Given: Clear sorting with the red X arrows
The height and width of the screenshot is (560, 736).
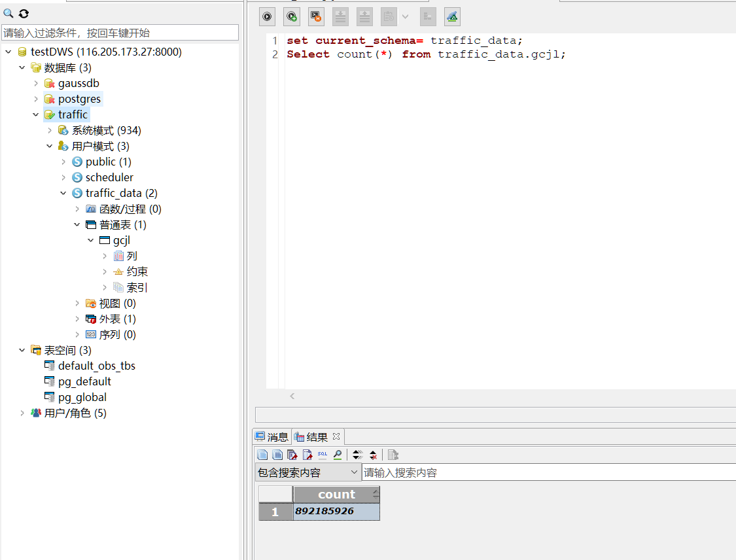Looking at the screenshot, I should [x=373, y=455].
